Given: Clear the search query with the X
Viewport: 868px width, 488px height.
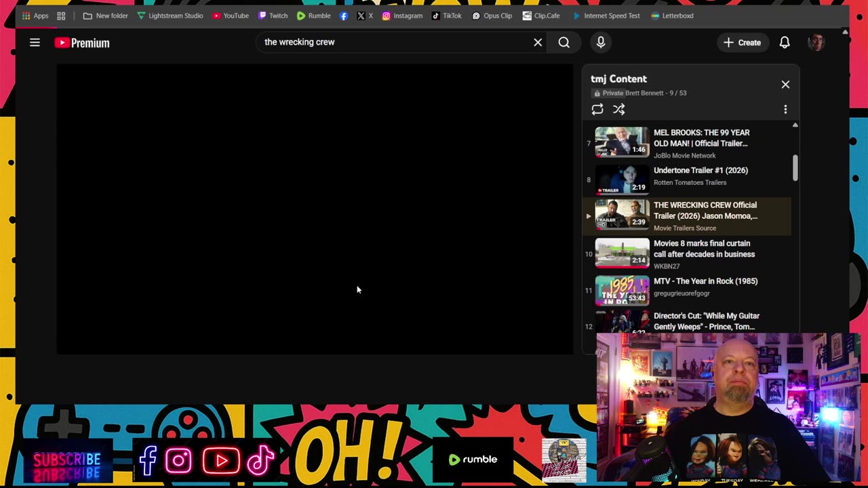Looking at the screenshot, I should coord(538,43).
